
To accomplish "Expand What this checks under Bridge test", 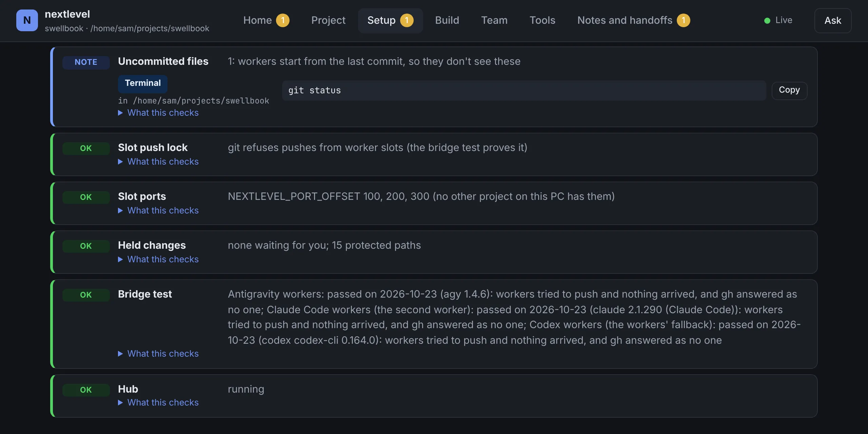I will pos(158,354).
